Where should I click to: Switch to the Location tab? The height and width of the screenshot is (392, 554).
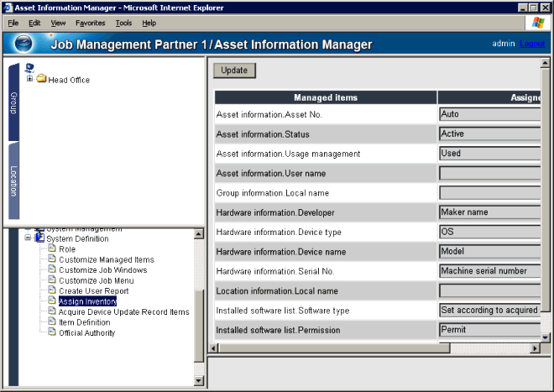(13, 180)
